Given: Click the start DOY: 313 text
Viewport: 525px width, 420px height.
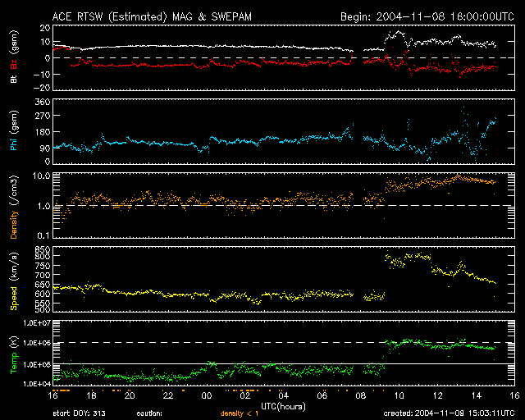Looking at the screenshot, I should 80,413.
